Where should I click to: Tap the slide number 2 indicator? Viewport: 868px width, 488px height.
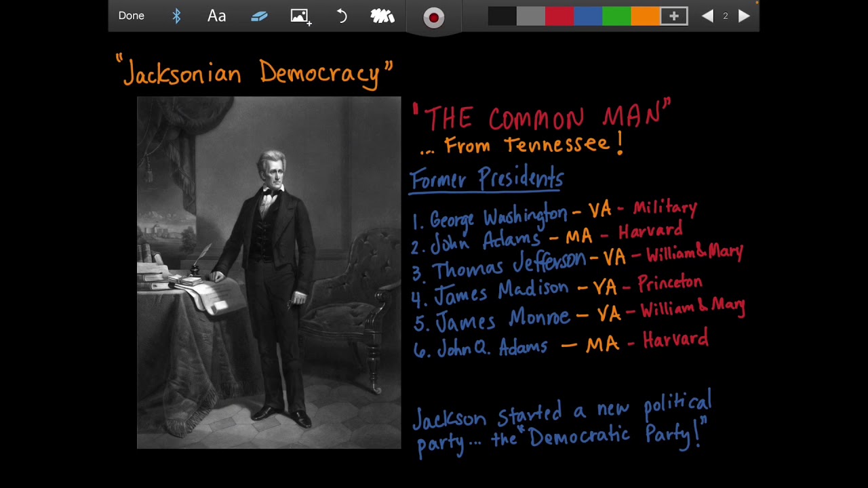pos(725,16)
